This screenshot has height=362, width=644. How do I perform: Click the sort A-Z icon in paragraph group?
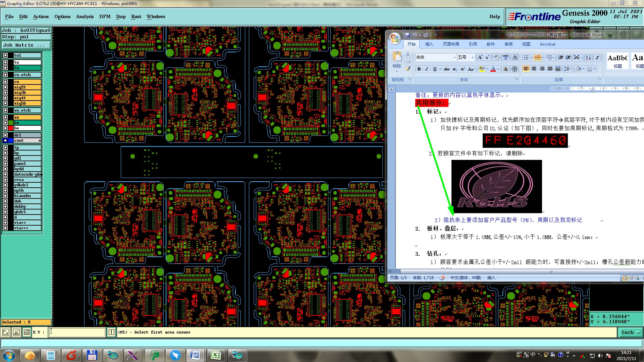(588, 58)
